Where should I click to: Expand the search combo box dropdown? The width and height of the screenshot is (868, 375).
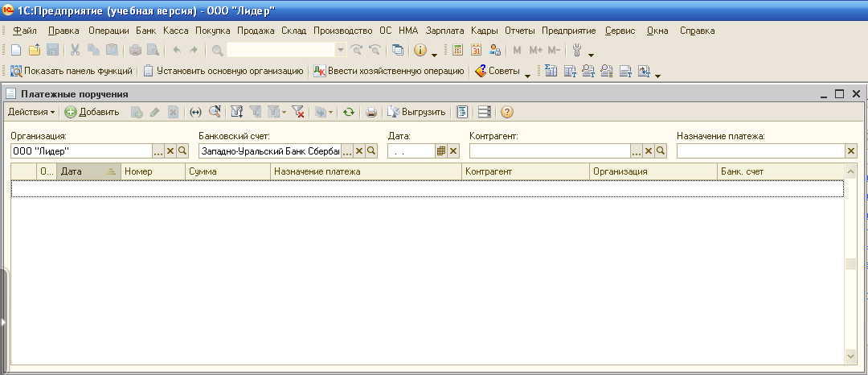click(341, 51)
